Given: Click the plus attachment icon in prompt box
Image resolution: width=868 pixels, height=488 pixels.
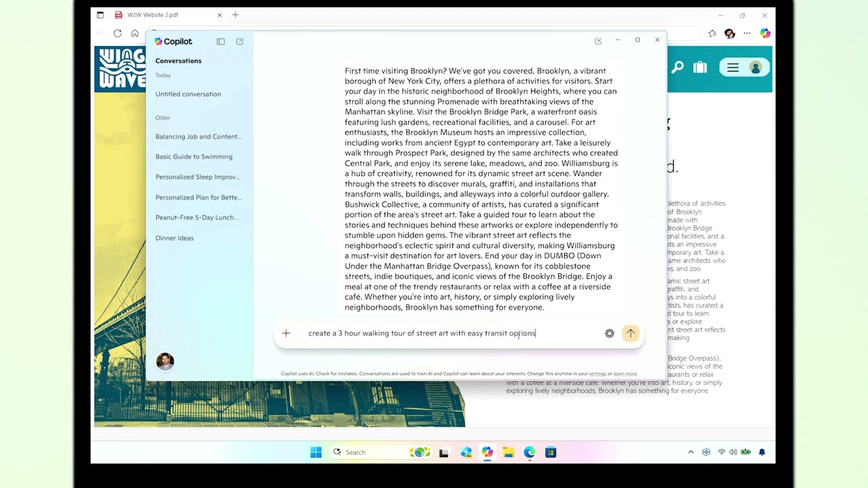Looking at the screenshot, I should [x=286, y=333].
